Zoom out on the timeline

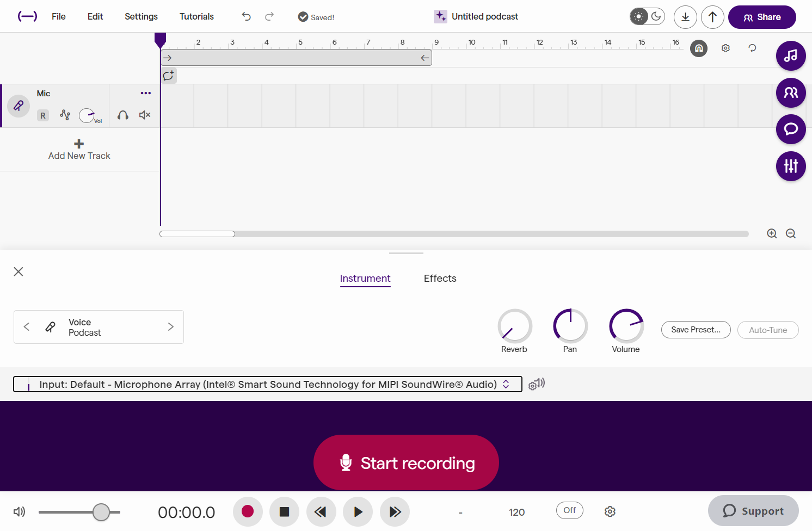tap(791, 233)
